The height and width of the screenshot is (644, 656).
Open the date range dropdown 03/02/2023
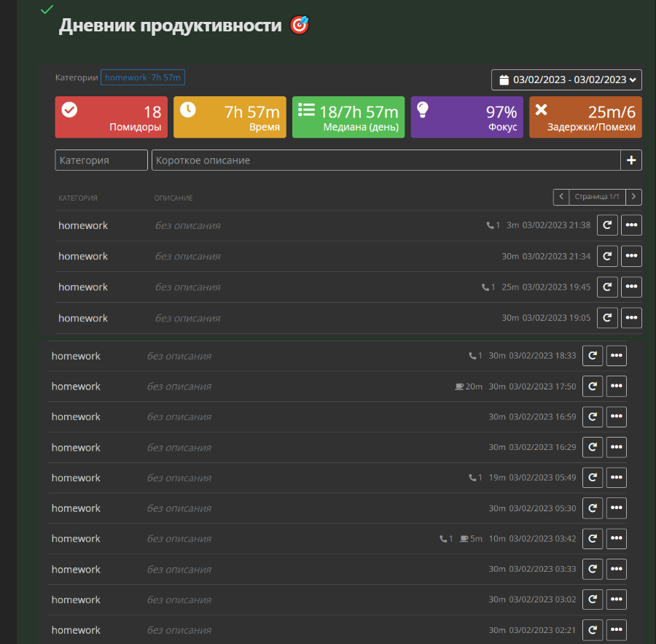click(x=566, y=79)
